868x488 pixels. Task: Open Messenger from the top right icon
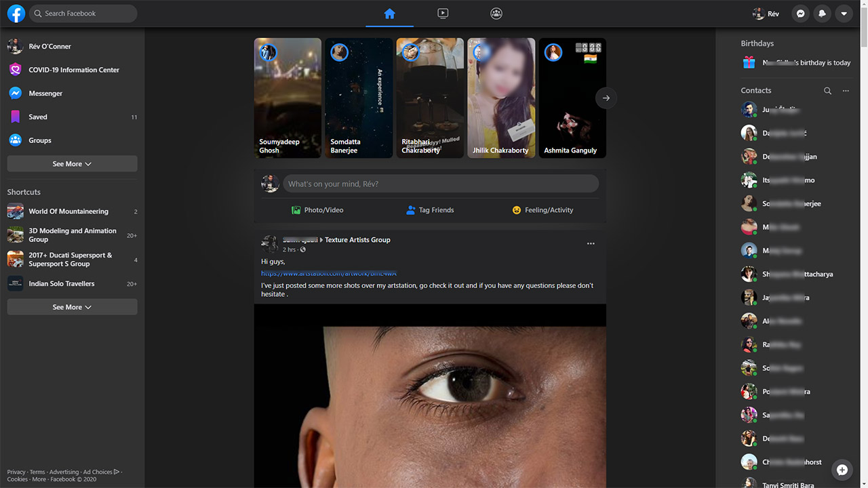[x=800, y=13]
